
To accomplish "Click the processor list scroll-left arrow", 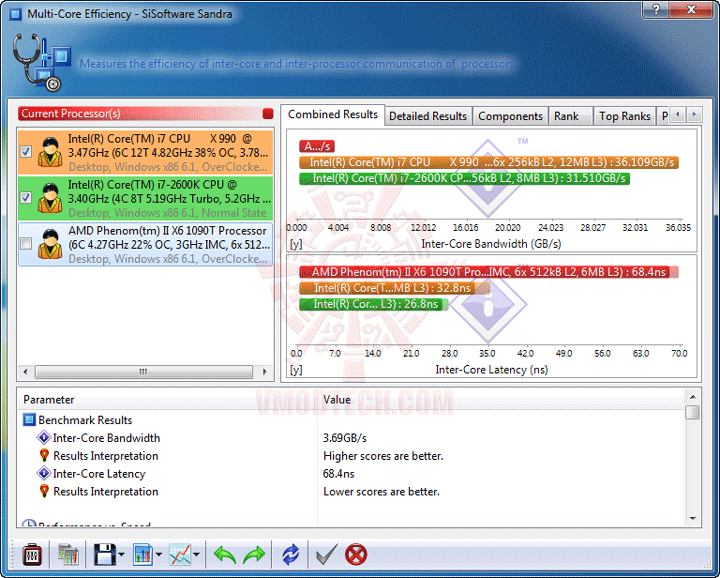I will pyautogui.click(x=25, y=371).
